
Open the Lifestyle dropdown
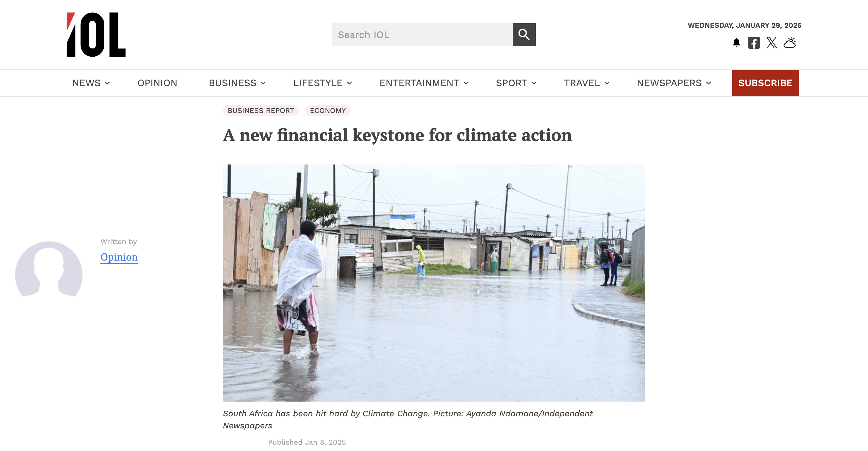point(323,83)
